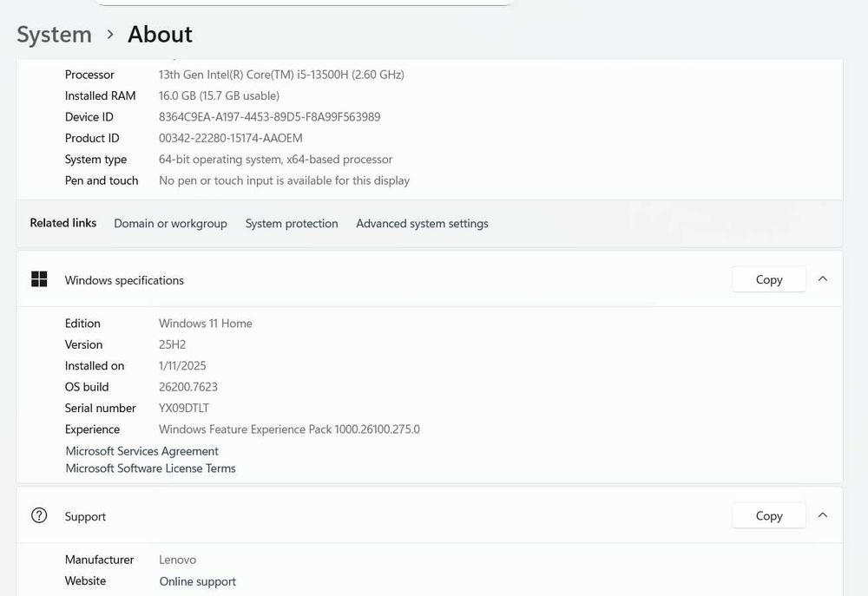Open System protection link
Image resolution: width=868 pixels, height=596 pixels.
pos(292,224)
